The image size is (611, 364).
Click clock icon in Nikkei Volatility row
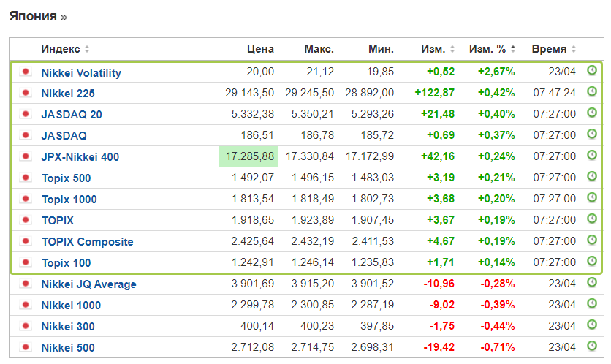(x=591, y=71)
